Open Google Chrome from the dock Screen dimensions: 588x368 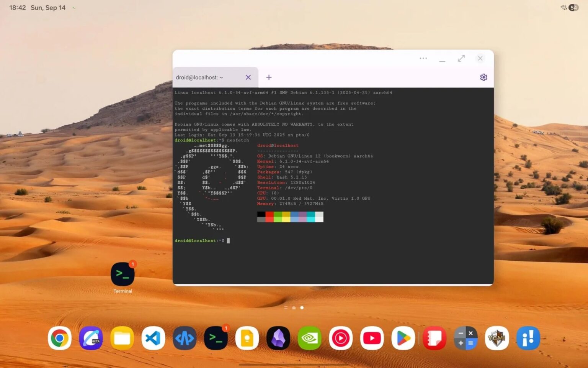[x=59, y=338]
